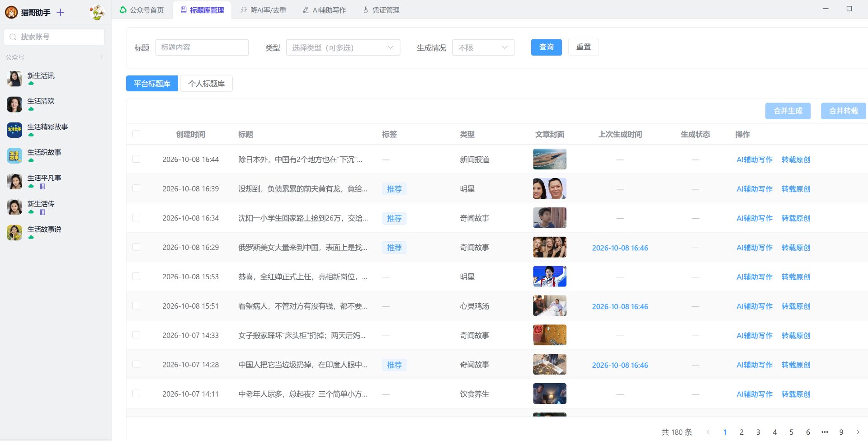Viewport: 868px width, 441px height.
Task: Tick the checkbox for the 15:51 row
Action: (x=136, y=306)
